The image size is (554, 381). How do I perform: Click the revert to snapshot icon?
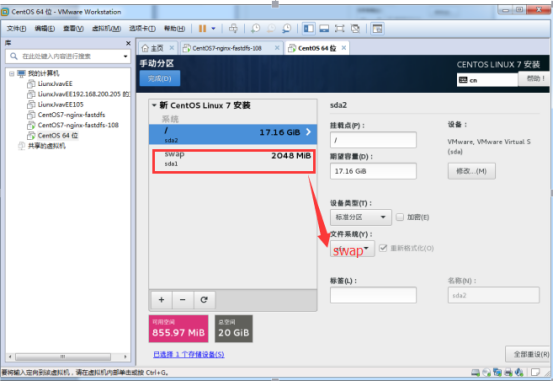click(x=271, y=29)
